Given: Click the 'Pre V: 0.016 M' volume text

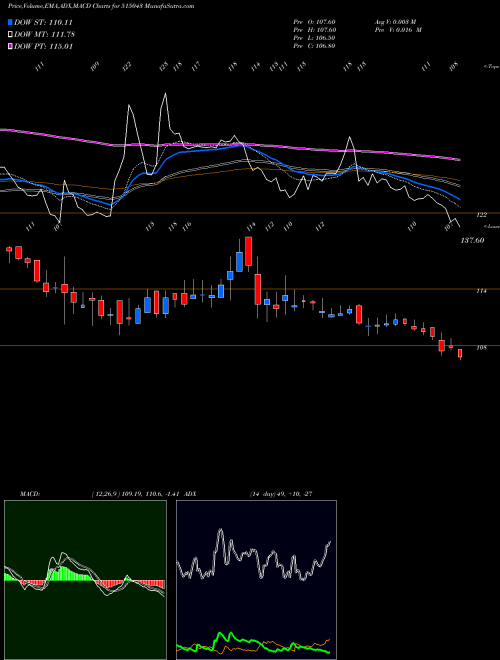Looking at the screenshot, I should click(x=398, y=29).
